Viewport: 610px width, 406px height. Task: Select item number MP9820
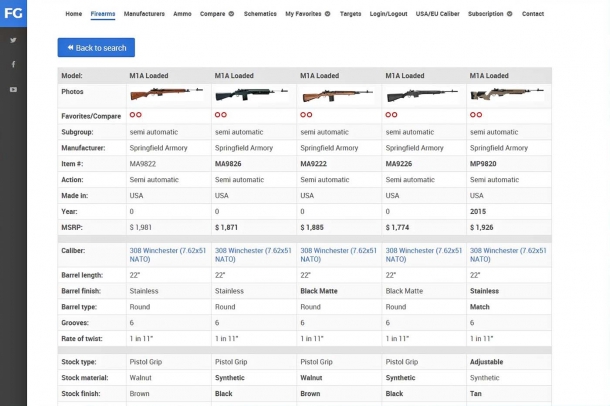(x=483, y=164)
